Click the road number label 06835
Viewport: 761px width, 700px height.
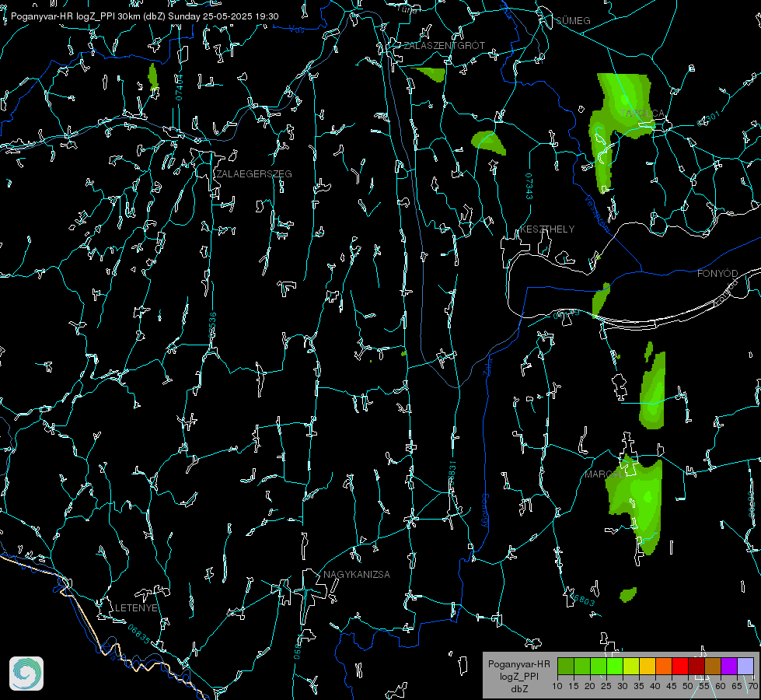139,635
